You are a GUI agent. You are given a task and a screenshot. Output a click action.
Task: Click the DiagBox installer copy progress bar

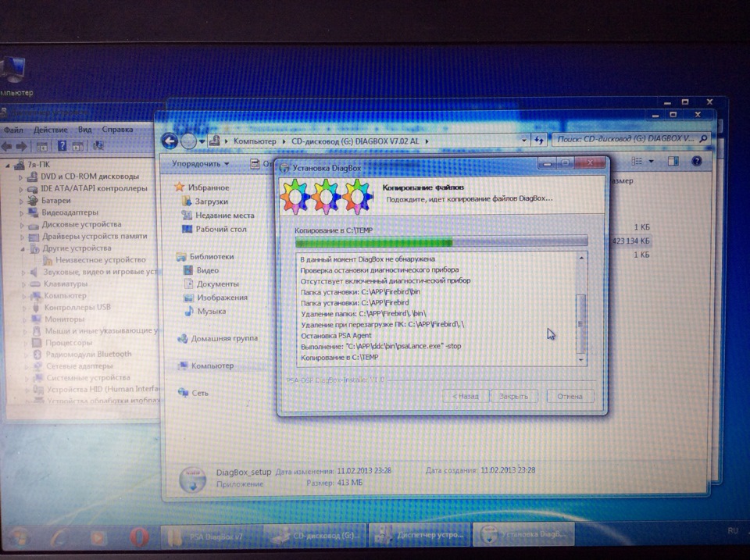(x=441, y=242)
